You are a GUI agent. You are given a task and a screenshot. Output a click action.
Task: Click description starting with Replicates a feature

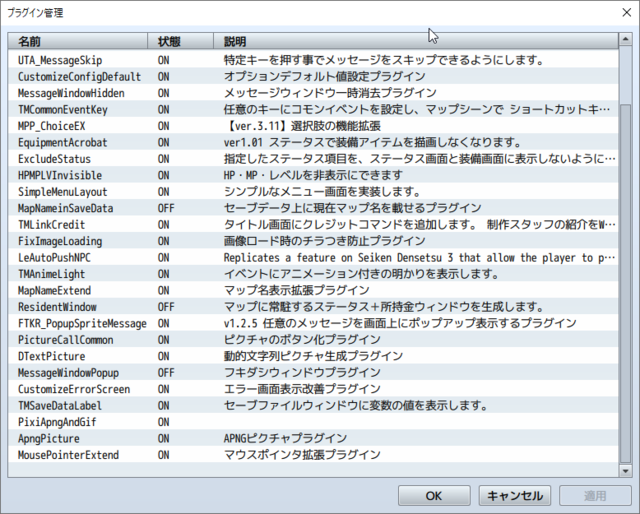pyautogui.click(x=419, y=258)
